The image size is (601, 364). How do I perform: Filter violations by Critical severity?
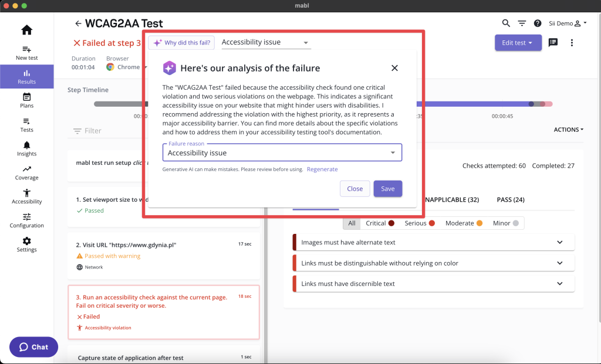coord(380,223)
